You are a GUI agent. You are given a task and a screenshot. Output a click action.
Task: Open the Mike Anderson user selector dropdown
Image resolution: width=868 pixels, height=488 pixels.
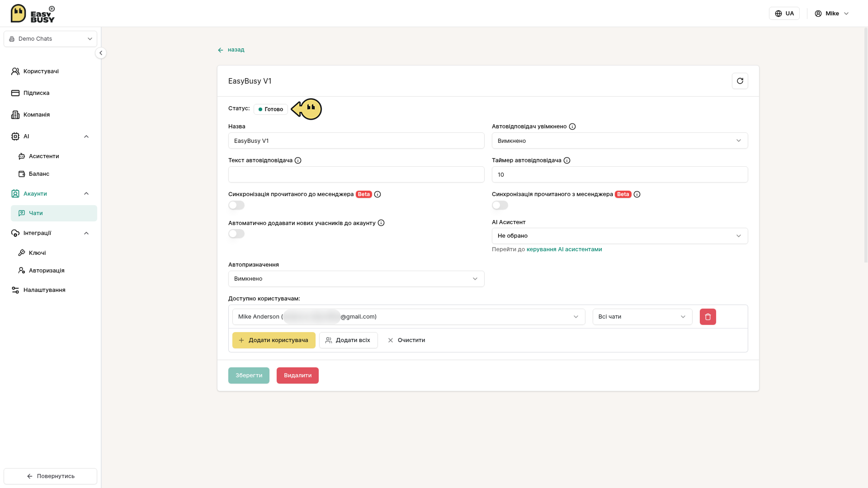tap(409, 317)
